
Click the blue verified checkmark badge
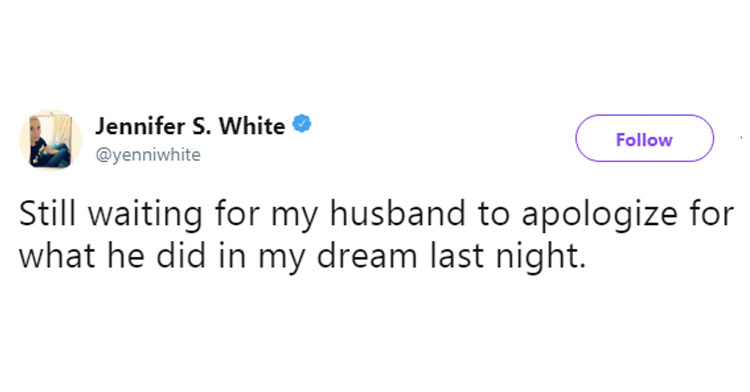coord(302,124)
